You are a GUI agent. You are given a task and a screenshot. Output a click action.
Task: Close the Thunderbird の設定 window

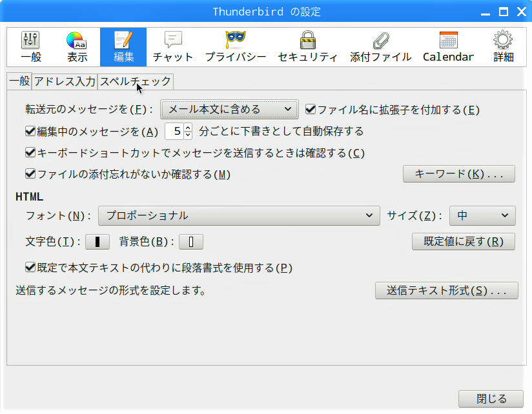click(x=522, y=12)
